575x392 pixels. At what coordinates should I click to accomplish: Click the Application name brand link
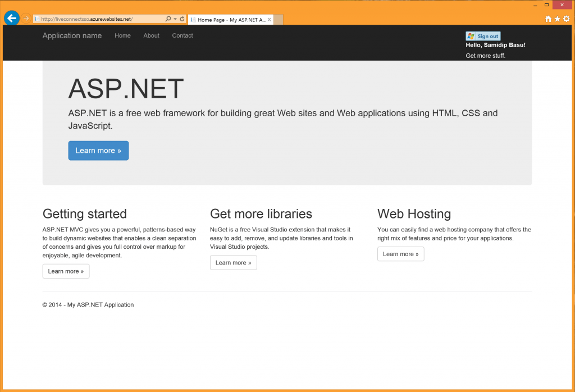tap(72, 35)
